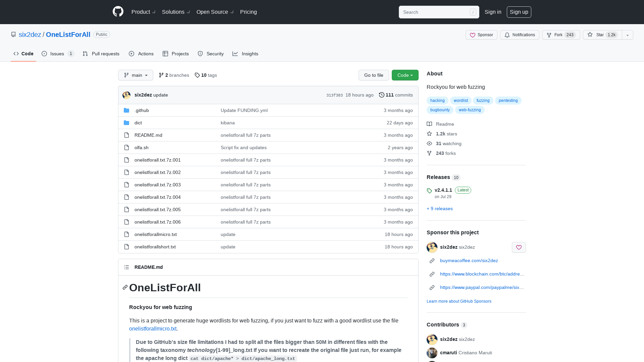The height and width of the screenshot is (362, 644).
Task: View the 111 commits history
Action: tap(396, 95)
